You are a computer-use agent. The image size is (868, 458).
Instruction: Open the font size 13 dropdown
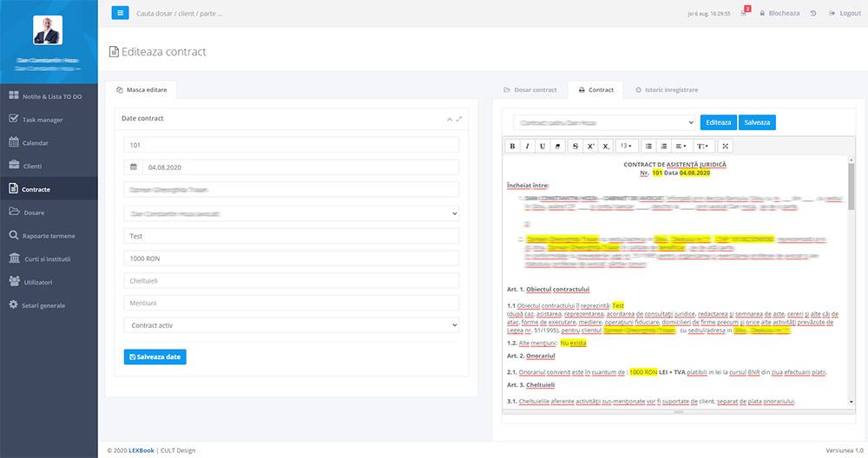click(628, 146)
